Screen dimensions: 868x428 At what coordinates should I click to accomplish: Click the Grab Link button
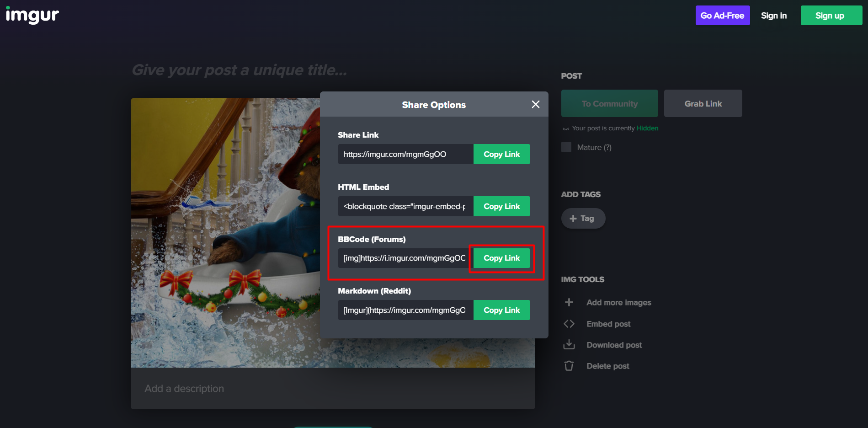coord(703,104)
